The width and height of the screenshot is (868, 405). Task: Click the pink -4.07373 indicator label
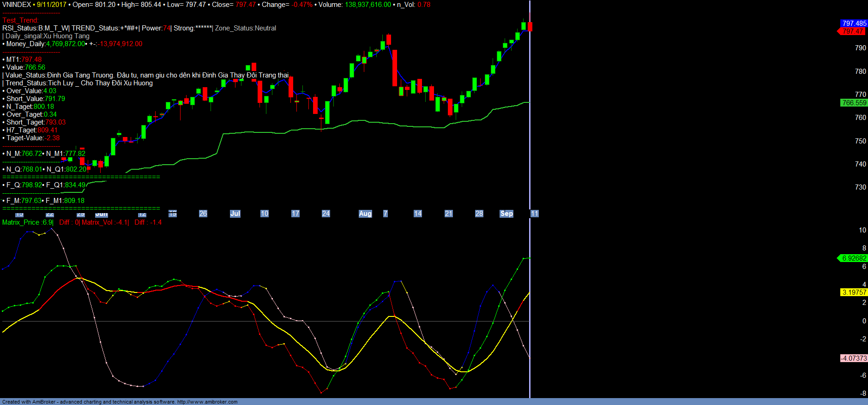(854, 358)
